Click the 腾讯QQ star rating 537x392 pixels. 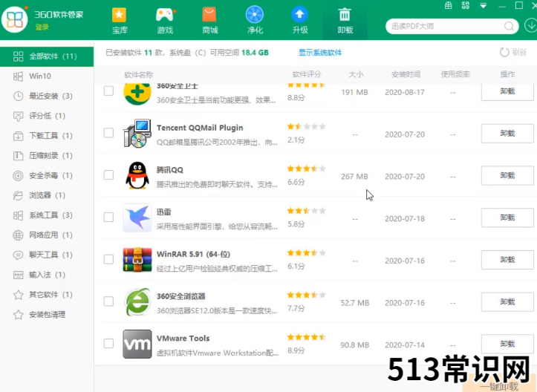307,169
